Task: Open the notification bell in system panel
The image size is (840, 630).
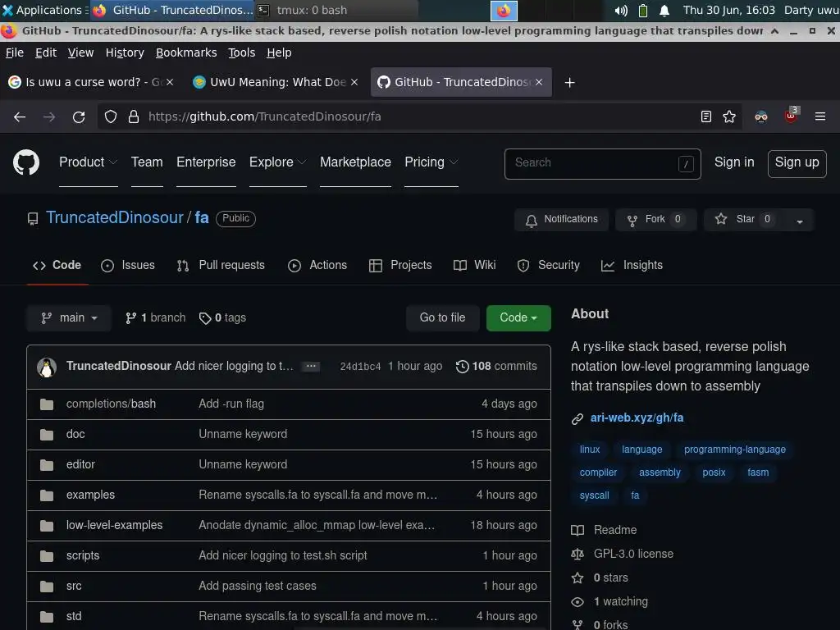Action: [x=664, y=10]
